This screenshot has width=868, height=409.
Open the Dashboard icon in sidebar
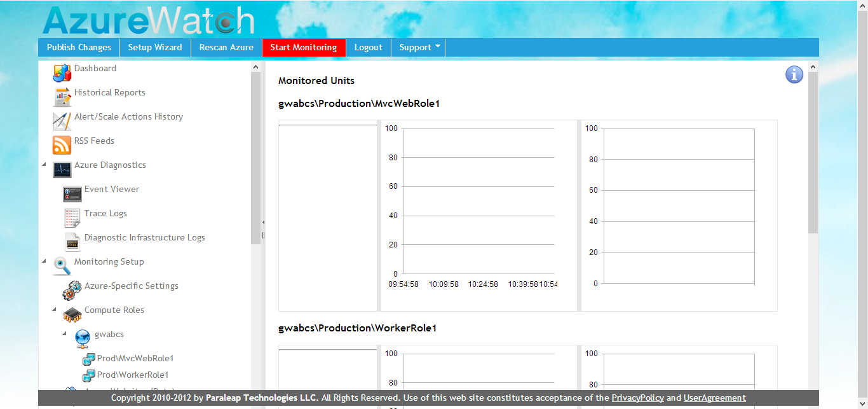62,73
